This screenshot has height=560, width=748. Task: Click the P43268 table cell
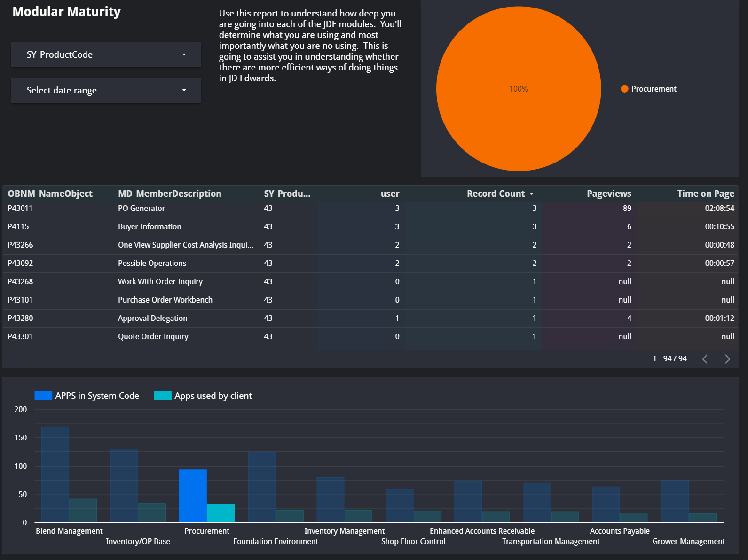tap(20, 281)
